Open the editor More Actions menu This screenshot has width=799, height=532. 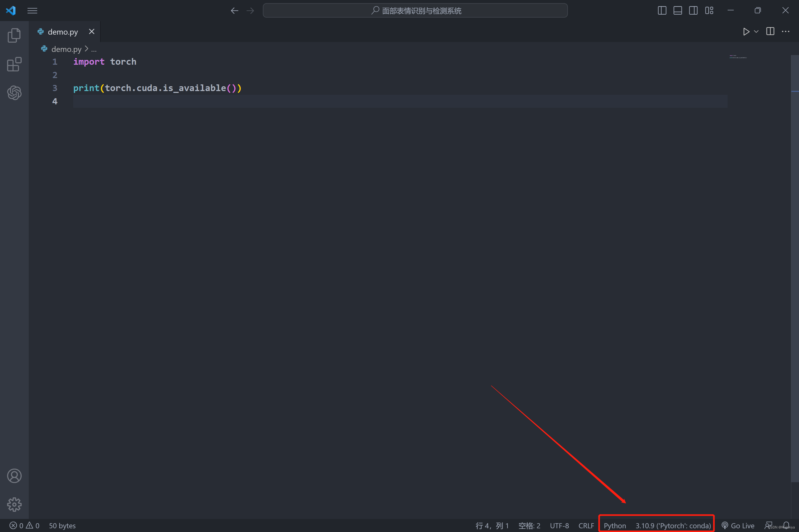pos(785,31)
